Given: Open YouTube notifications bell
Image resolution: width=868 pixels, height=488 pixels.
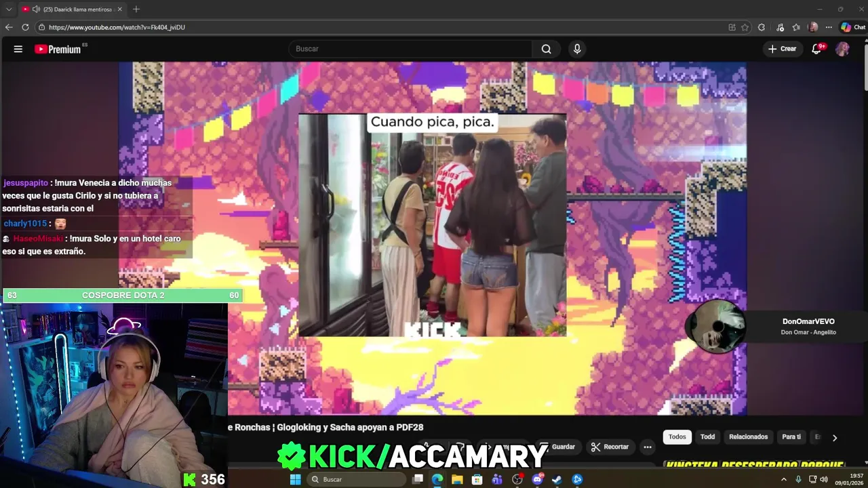Looking at the screenshot, I should [x=817, y=49].
